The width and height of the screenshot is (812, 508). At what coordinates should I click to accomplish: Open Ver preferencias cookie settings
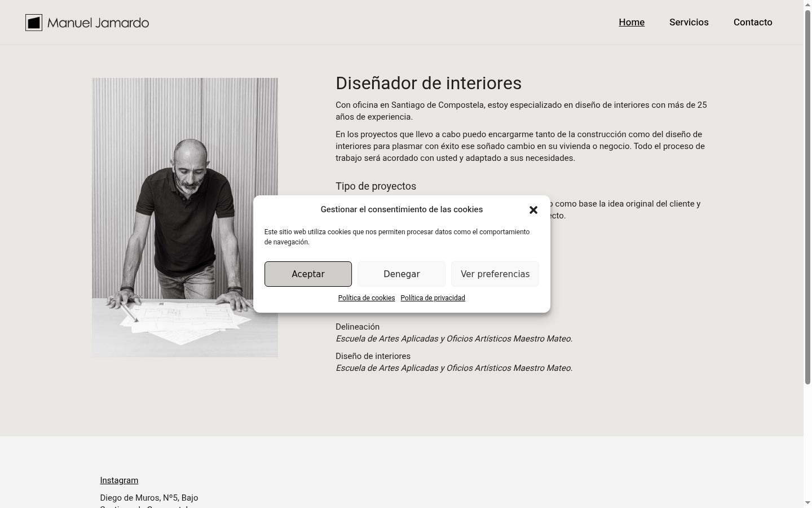495,274
